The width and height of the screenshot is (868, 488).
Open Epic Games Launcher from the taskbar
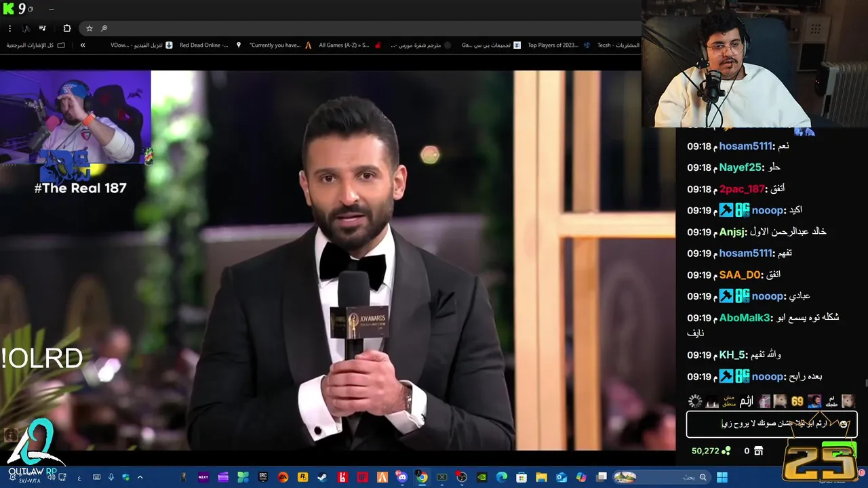pyautogui.click(x=263, y=478)
